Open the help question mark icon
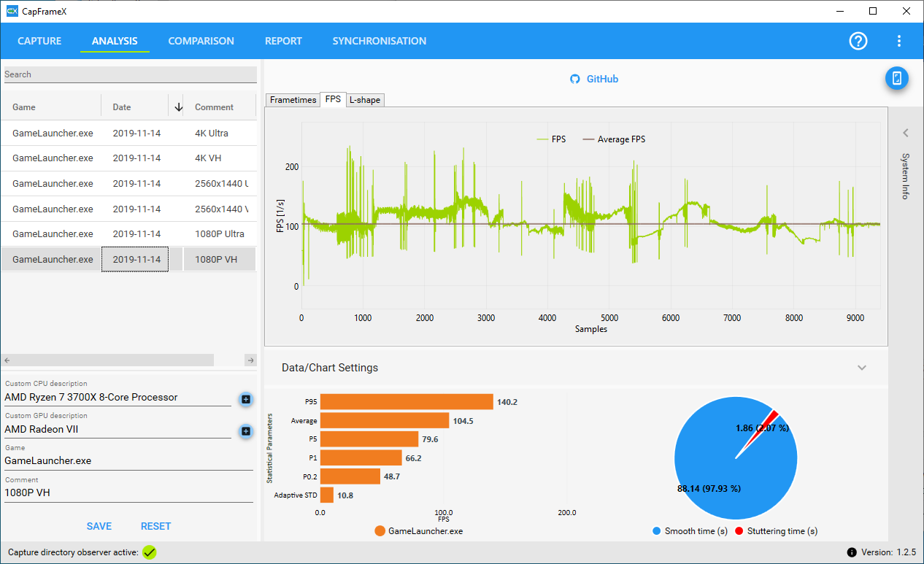The image size is (924, 564). (858, 41)
